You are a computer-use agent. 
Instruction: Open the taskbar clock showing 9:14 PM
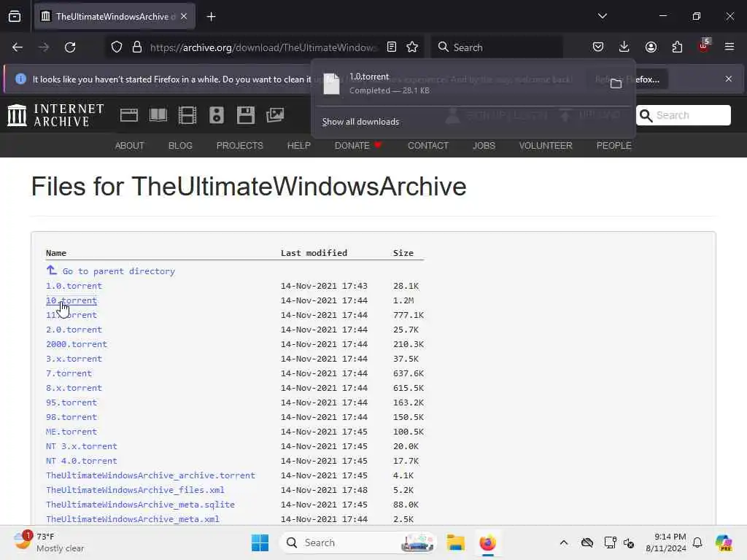coord(666,542)
